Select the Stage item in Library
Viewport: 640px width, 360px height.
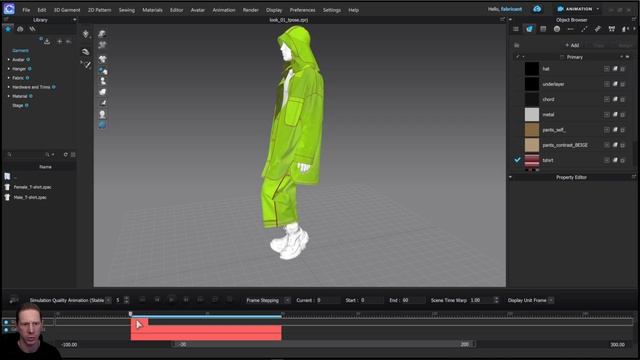tap(18, 105)
